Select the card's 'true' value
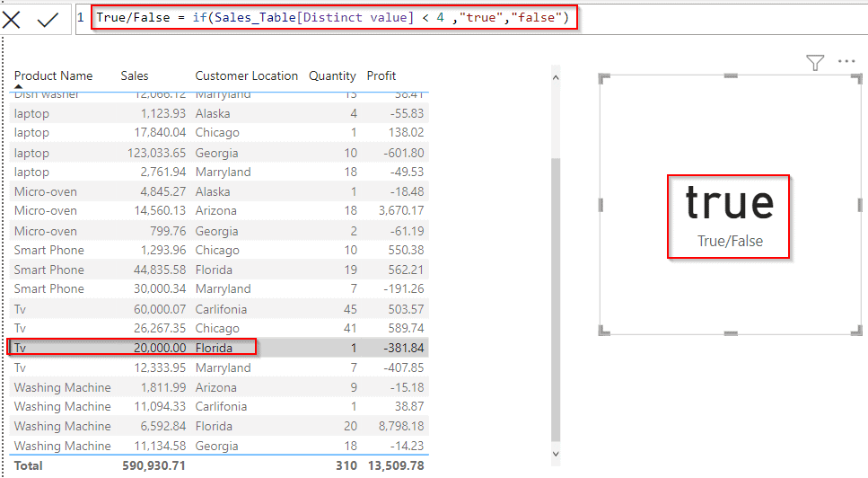Screen dimensions: 868x478 click(x=729, y=203)
